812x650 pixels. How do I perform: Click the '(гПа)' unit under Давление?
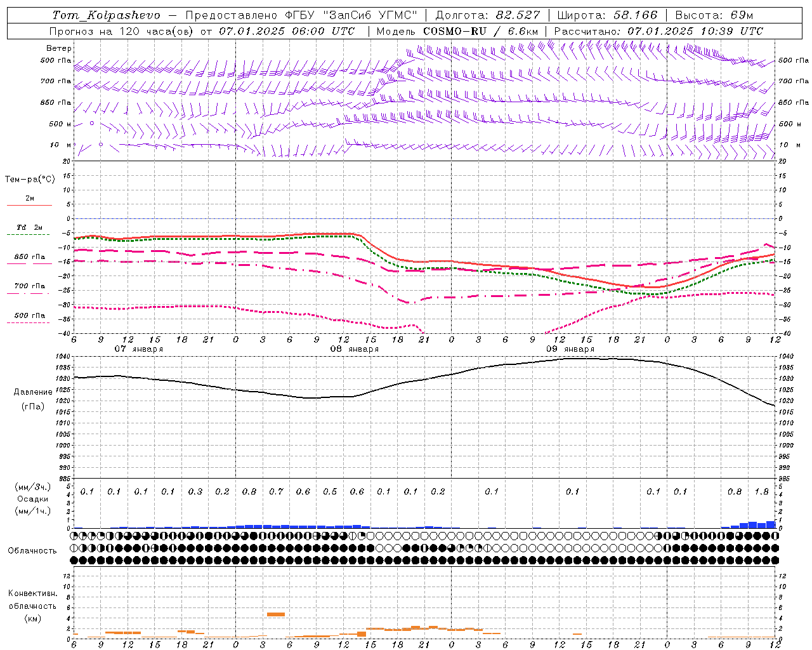click(x=32, y=407)
